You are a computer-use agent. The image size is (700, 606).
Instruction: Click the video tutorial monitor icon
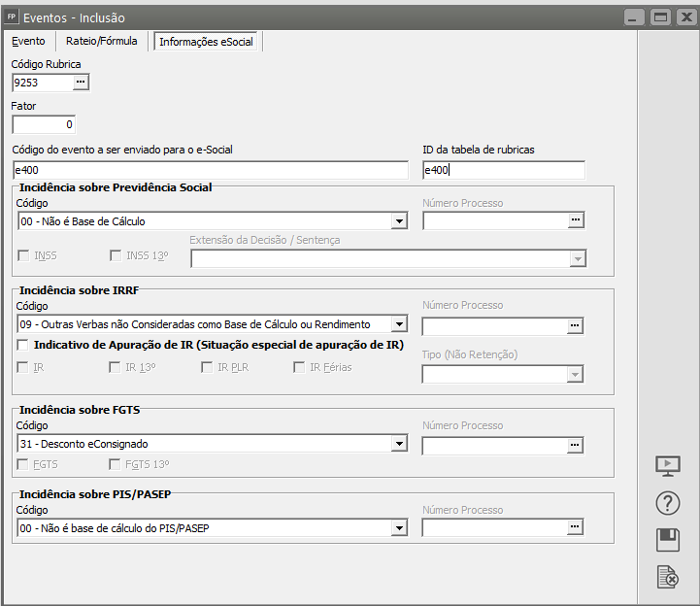[x=668, y=465]
